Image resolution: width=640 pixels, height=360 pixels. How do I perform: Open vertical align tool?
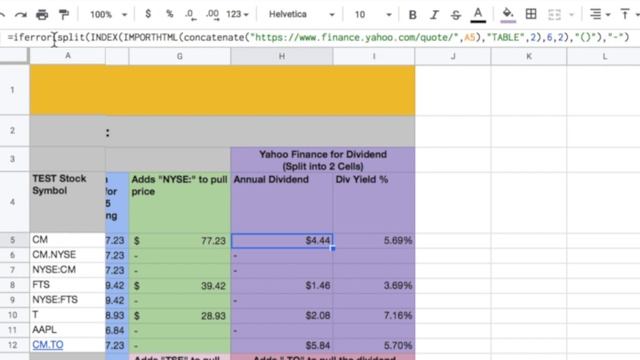point(625,14)
